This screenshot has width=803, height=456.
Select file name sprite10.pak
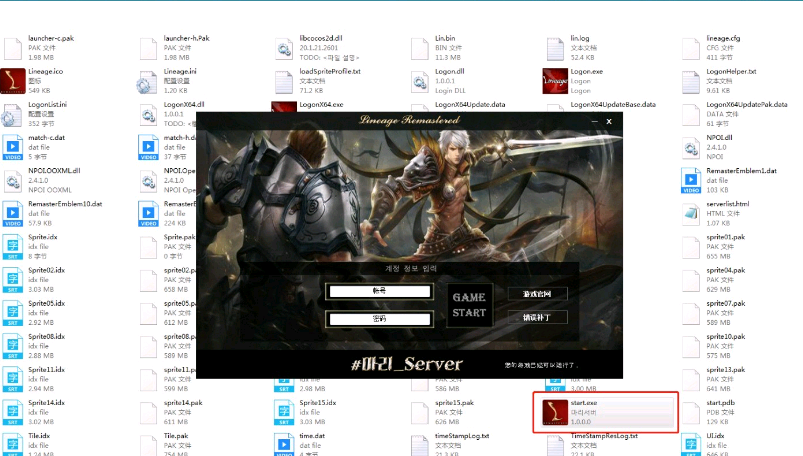(726, 337)
